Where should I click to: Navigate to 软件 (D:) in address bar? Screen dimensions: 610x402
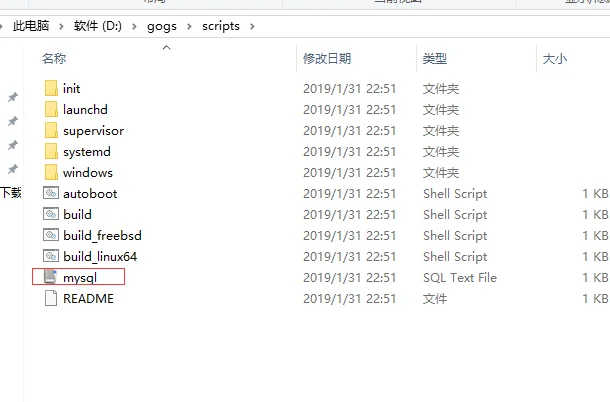tap(98, 26)
